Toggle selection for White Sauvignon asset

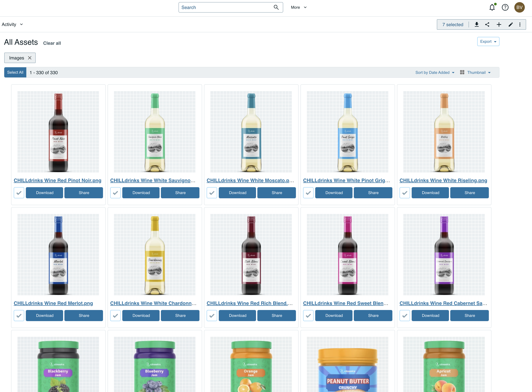115,193
